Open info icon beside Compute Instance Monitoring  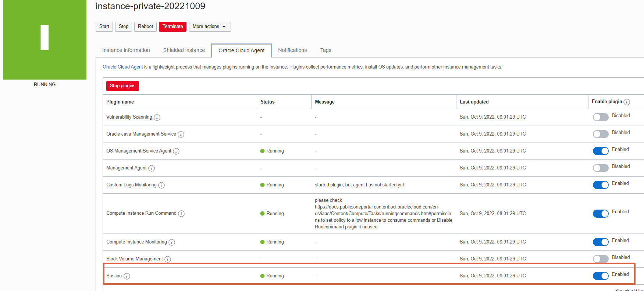coord(172,242)
